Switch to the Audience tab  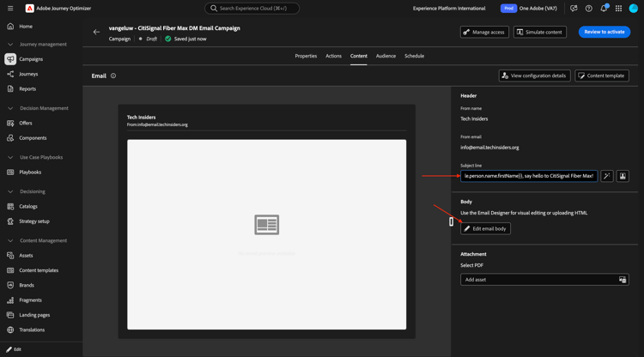click(x=386, y=57)
